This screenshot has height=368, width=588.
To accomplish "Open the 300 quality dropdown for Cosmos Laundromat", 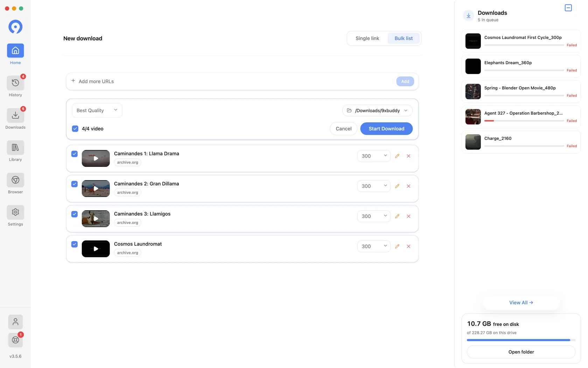I will pos(374,246).
